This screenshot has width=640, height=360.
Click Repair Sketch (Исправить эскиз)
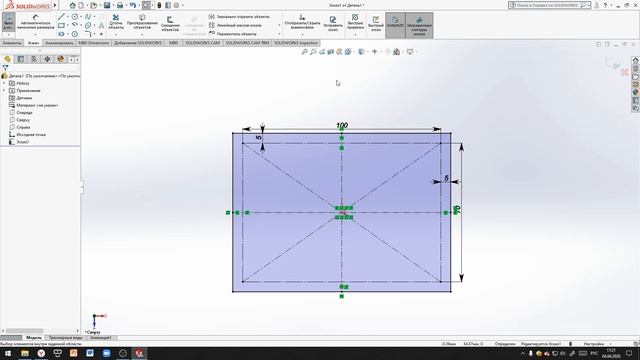tap(333, 24)
